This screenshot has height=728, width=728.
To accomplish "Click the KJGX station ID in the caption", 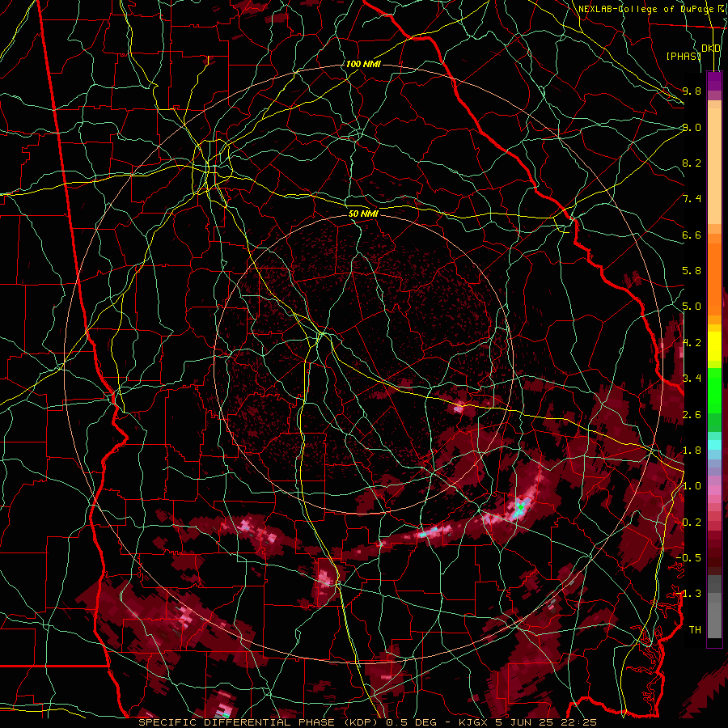I will 472,722.
